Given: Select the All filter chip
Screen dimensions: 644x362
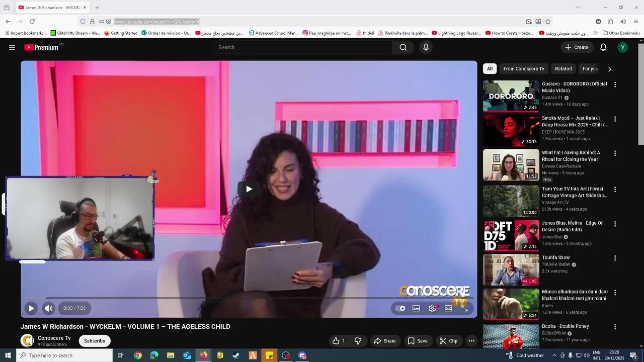Looking at the screenshot, I should point(490,69).
